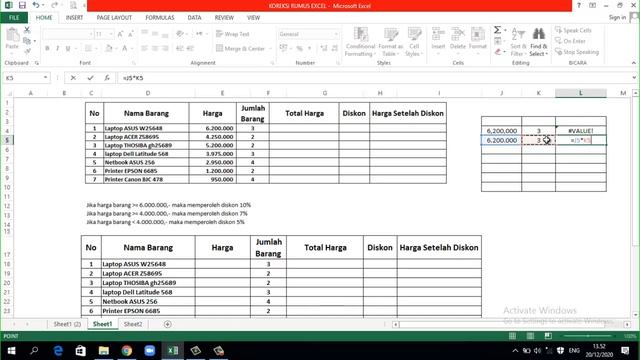
Task: Click the Format Painter brush icon
Action: pyautogui.click(x=27, y=51)
